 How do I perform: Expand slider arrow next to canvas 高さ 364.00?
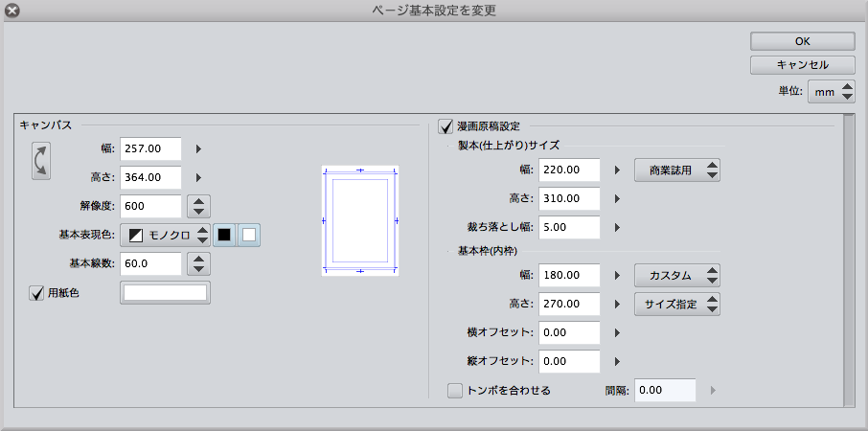(x=198, y=177)
